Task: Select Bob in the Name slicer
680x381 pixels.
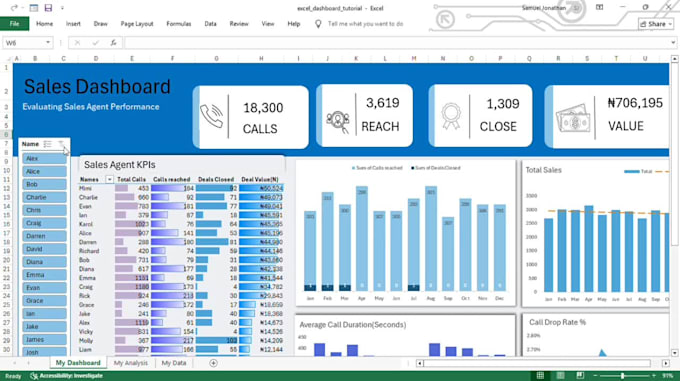Action: tap(44, 184)
